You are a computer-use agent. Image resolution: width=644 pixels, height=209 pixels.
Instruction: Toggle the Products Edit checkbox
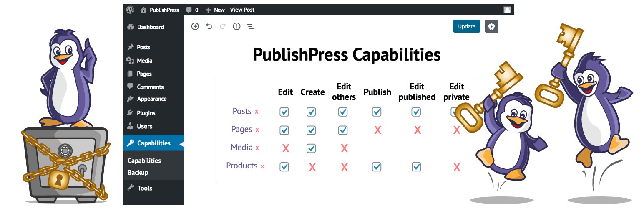click(x=284, y=167)
